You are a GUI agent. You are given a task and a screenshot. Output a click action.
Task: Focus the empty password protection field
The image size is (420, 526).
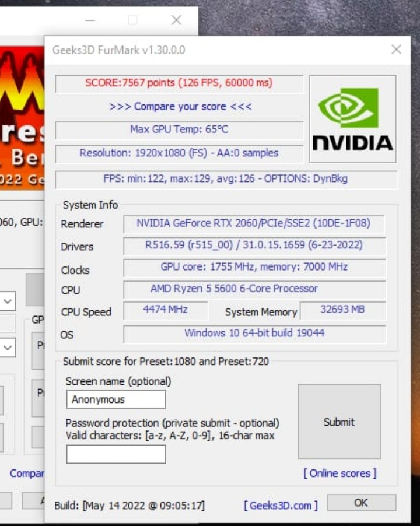116,454
